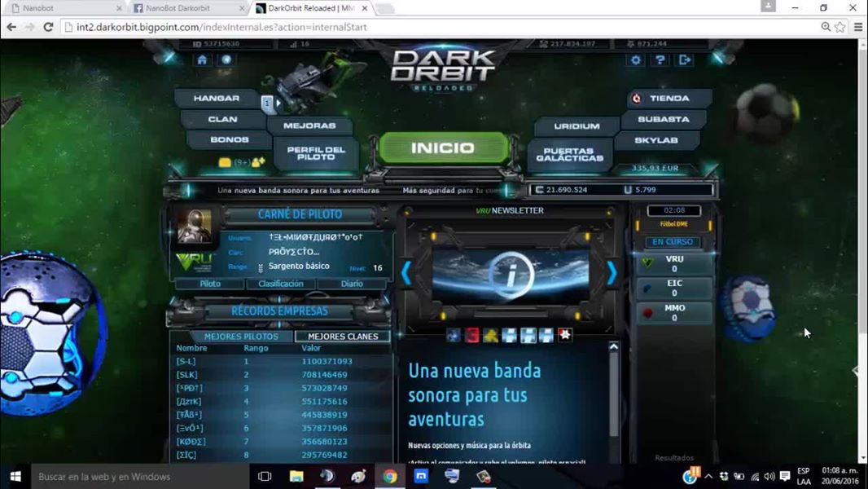Screen dimensions: 868x489
Task: Click the volume icon in system tray
Action: (769, 476)
